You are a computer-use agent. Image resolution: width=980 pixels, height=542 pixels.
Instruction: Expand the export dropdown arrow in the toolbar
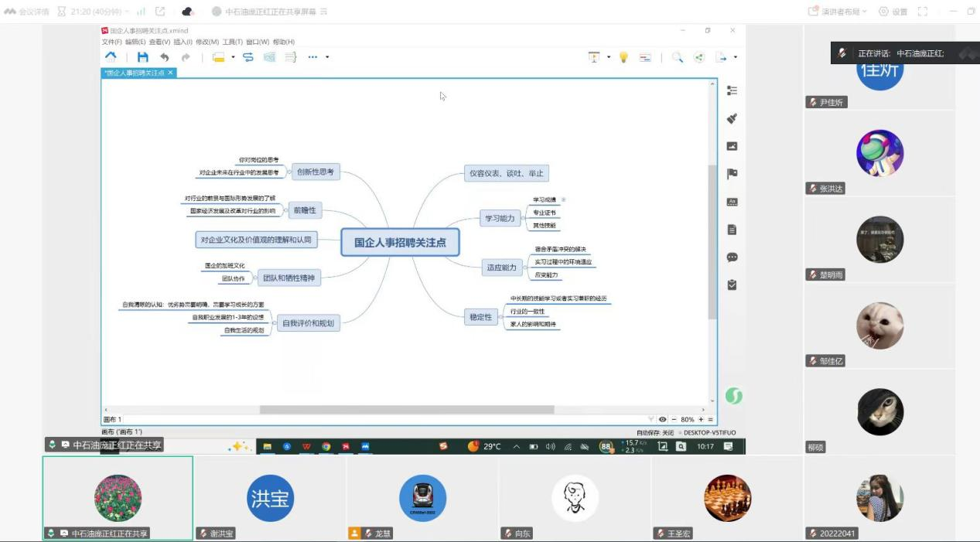click(x=735, y=57)
